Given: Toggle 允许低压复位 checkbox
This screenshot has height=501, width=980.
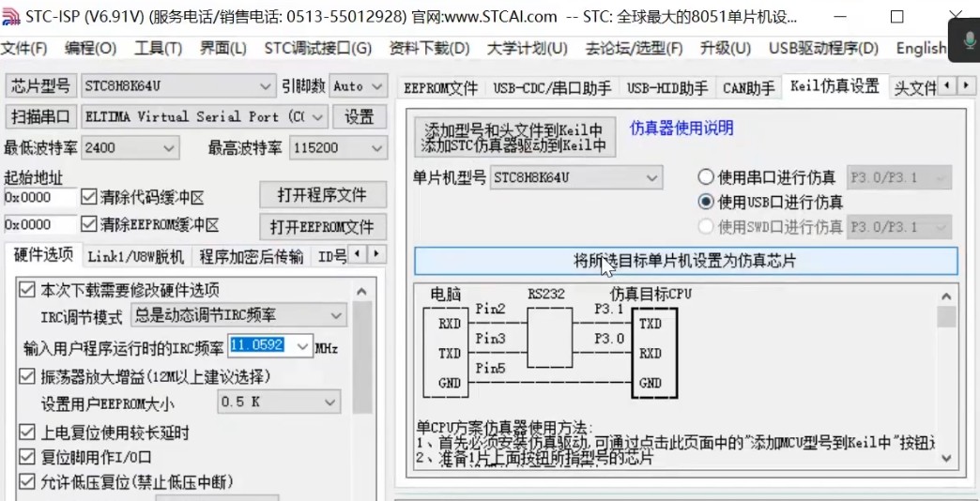Looking at the screenshot, I should coord(27,481).
